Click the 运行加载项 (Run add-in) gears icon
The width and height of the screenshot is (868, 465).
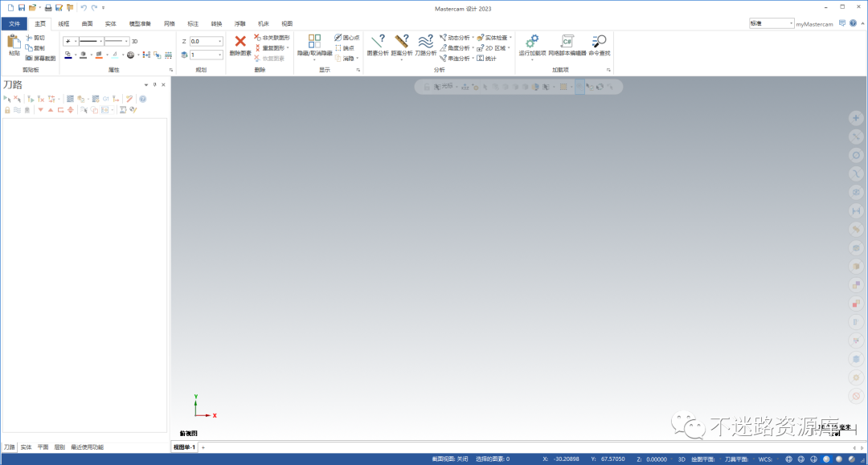click(x=532, y=42)
